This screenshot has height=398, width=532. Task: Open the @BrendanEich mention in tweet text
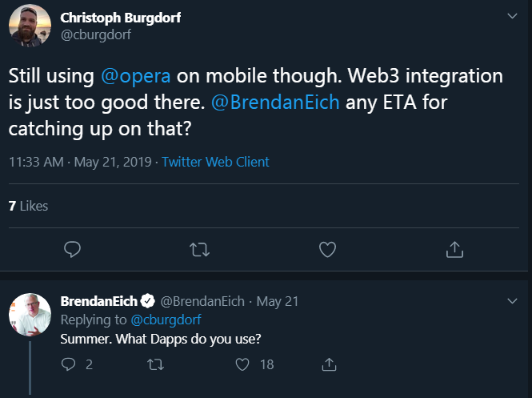[275, 103]
